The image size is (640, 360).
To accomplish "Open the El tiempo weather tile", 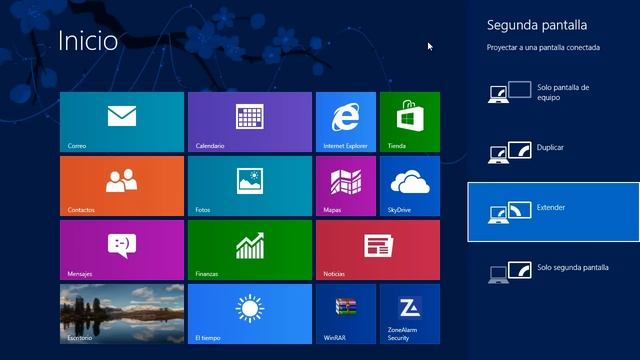I will [x=250, y=314].
